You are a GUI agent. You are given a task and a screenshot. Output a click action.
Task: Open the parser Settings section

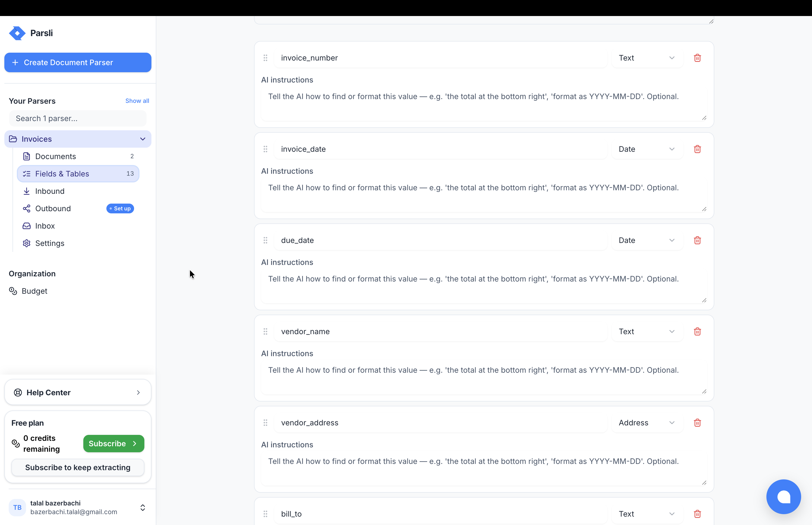pos(78,243)
